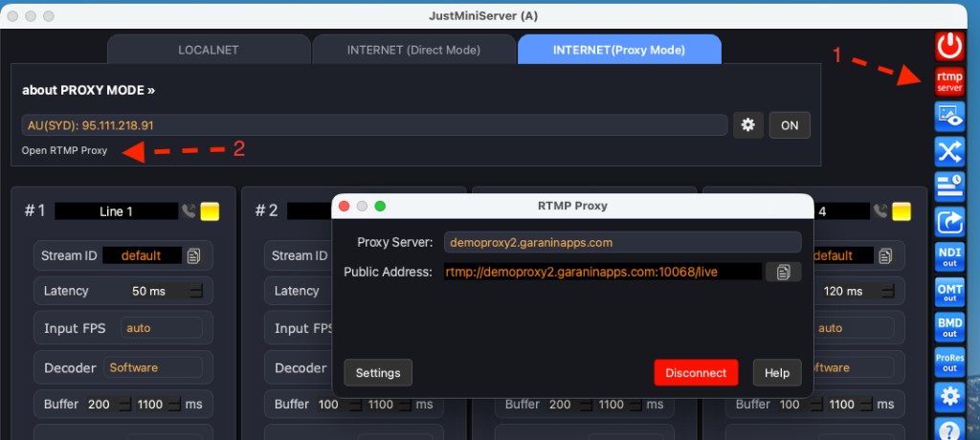Click the 'Decoder' label on line #2
The width and height of the screenshot is (980, 440).
[x=300, y=367]
